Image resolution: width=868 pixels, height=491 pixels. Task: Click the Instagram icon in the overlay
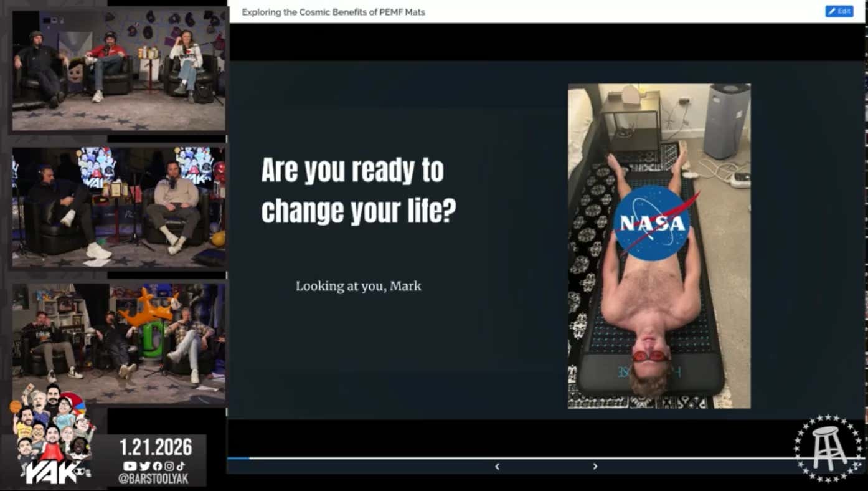[169, 466]
